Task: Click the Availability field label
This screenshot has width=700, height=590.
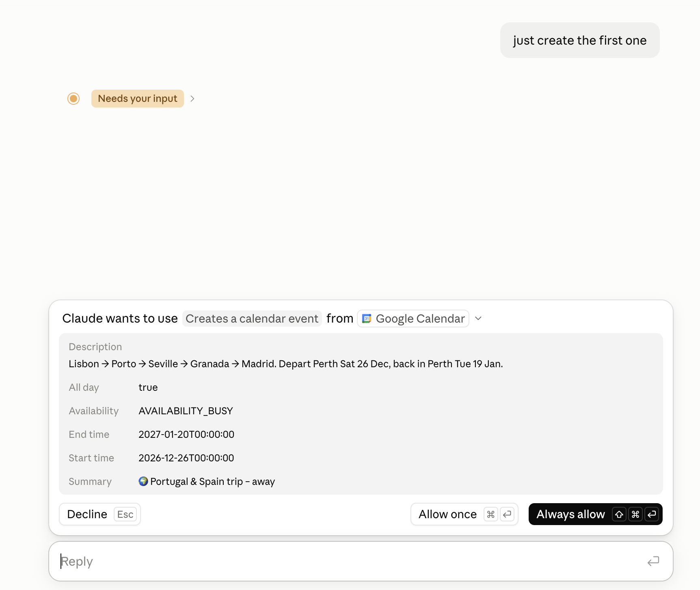Action: click(x=94, y=411)
